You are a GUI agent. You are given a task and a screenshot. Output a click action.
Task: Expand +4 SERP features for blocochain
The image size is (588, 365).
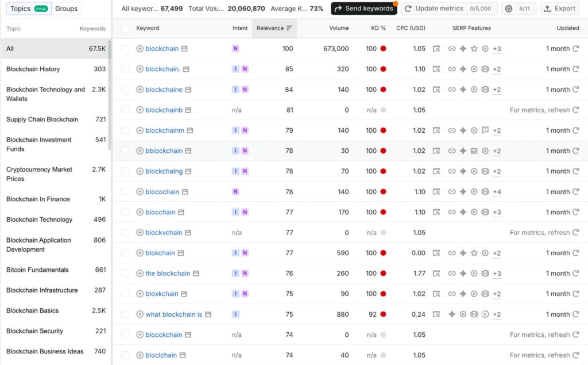tap(497, 191)
